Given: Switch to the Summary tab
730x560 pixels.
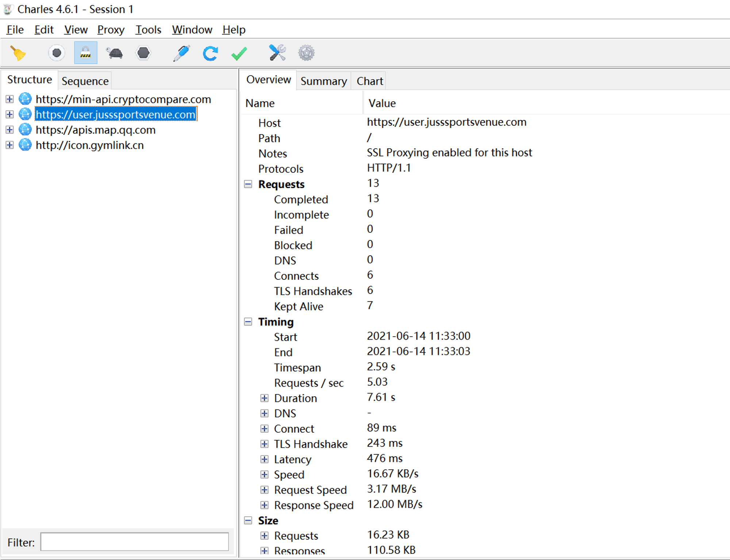Looking at the screenshot, I should pos(324,81).
